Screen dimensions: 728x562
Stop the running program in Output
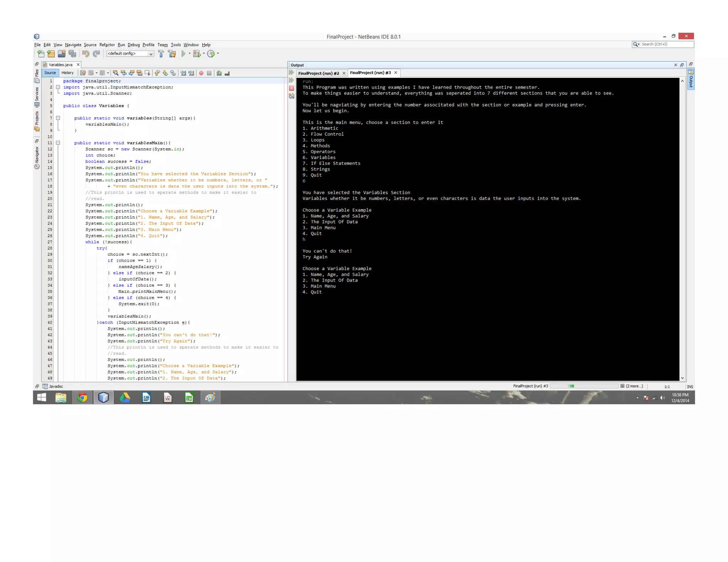tap(291, 88)
